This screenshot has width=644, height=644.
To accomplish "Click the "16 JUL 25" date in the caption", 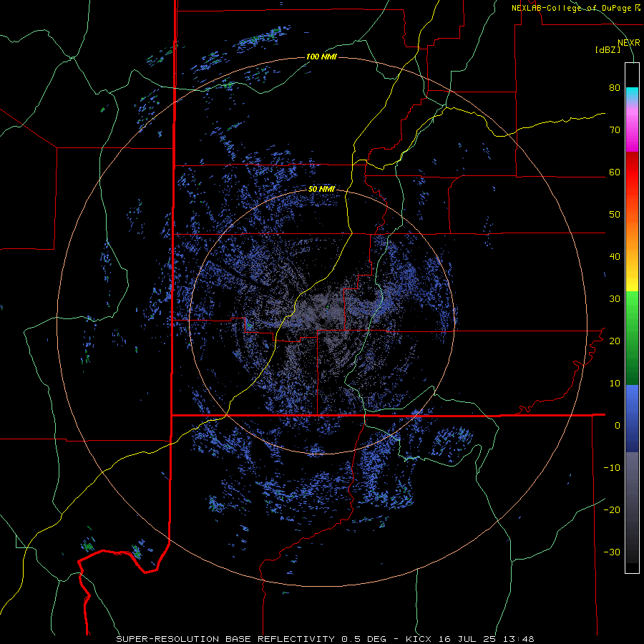I will pos(467,639).
